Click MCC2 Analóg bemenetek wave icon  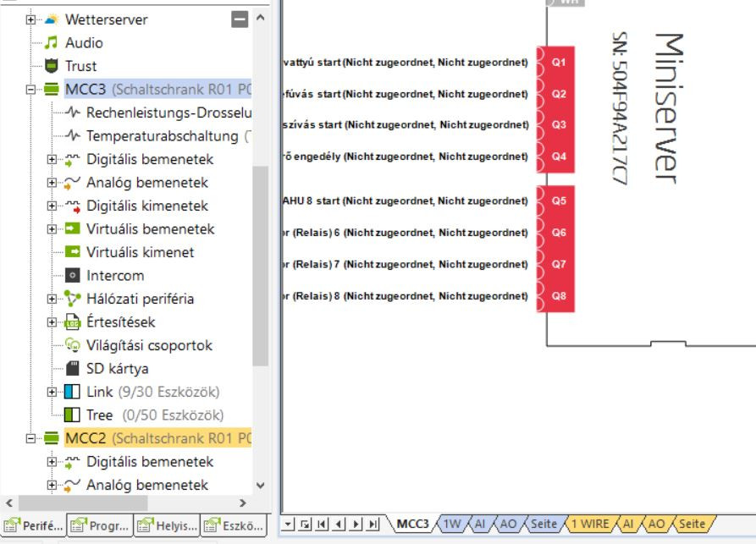pyautogui.click(x=72, y=485)
